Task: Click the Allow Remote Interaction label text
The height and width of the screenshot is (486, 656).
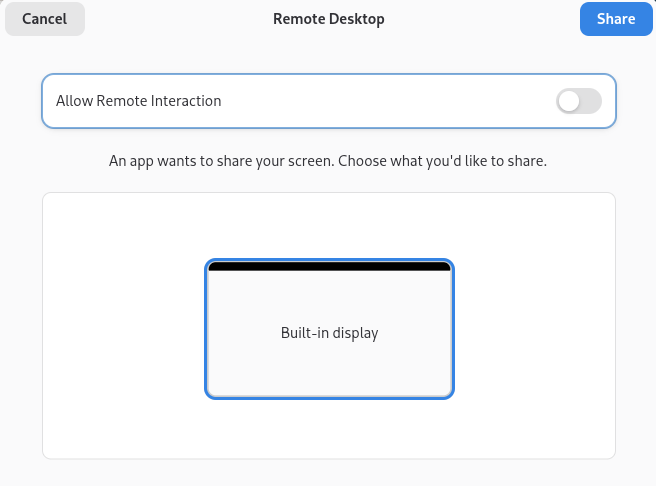Action: coord(139,101)
